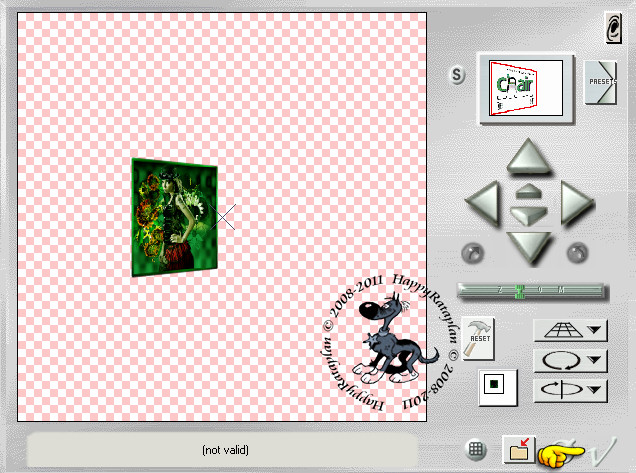Apply the effect with the check mark
Image resolution: width=636 pixels, height=473 pixels.
(x=604, y=452)
